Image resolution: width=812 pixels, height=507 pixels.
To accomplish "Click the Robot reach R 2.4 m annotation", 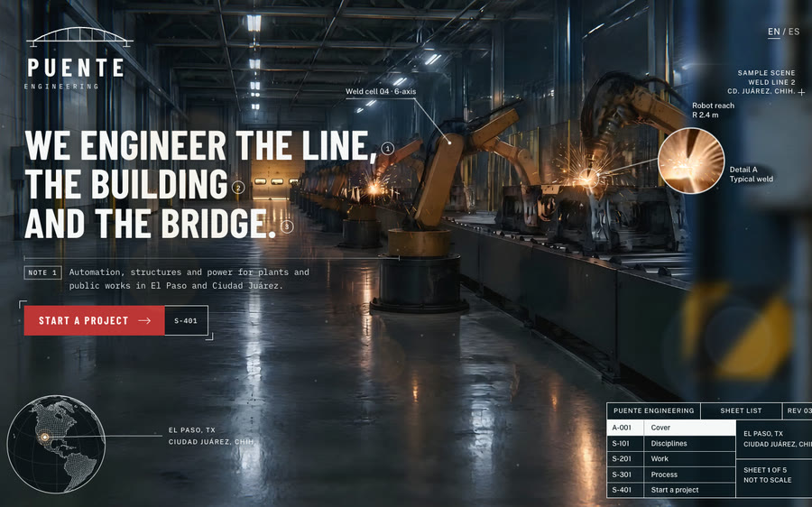I will click(x=713, y=110).
